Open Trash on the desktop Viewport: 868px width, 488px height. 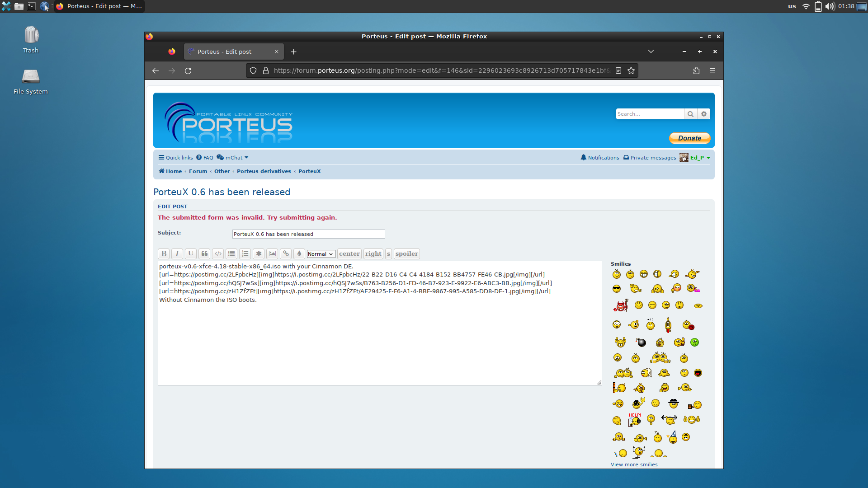tap(31, 40)
